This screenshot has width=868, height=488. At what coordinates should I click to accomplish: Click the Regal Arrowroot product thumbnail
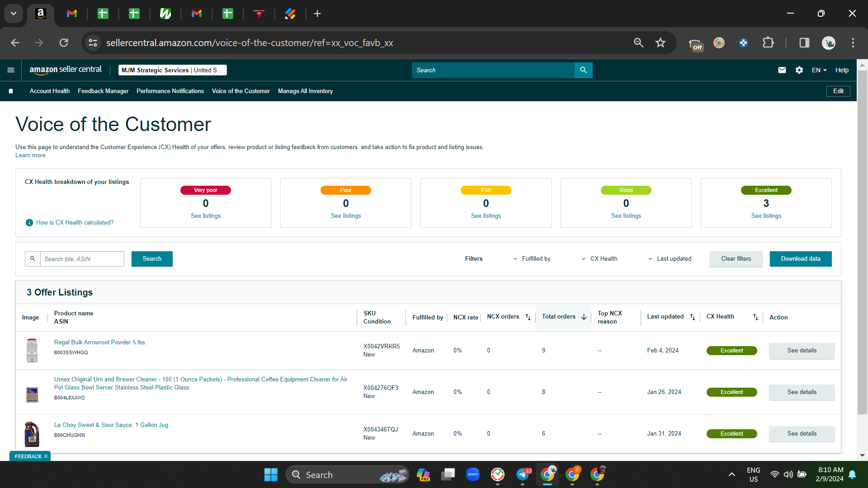click(32, 351)
